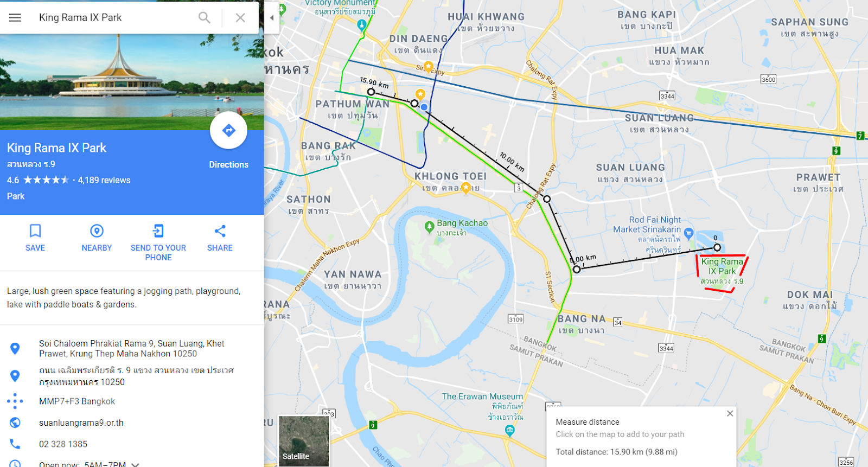Send place to your phone
This screenshot has height=467, width=868.
[158, 243]
